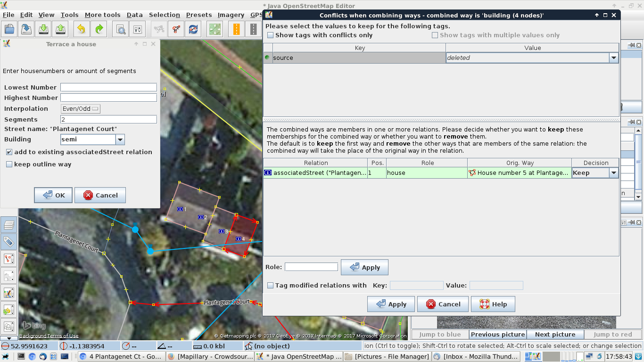Expand the Keep decision dropdown
644x362 pixels.
613,173
